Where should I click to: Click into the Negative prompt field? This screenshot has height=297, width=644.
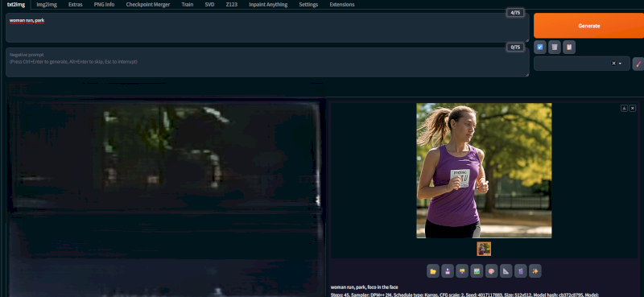(267, 62)
